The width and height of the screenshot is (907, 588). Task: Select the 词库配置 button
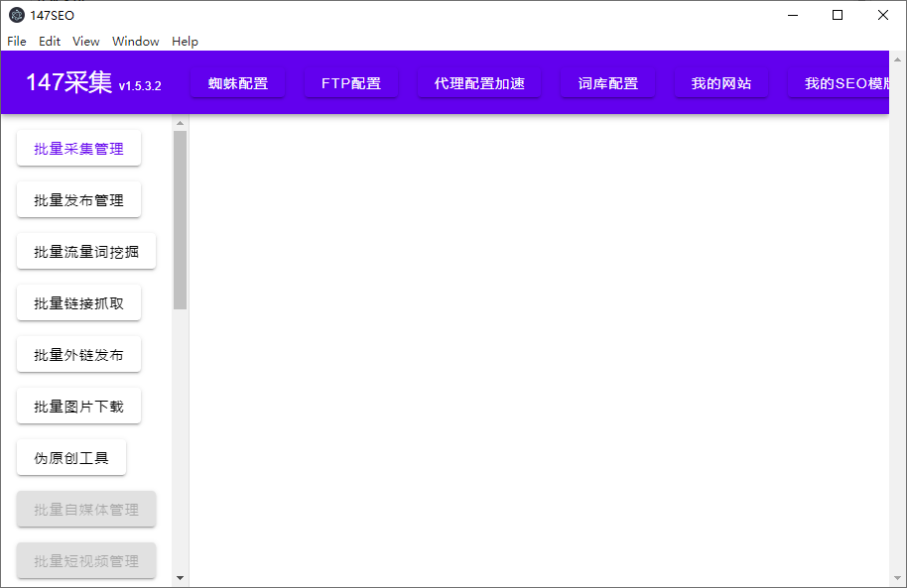608,83
